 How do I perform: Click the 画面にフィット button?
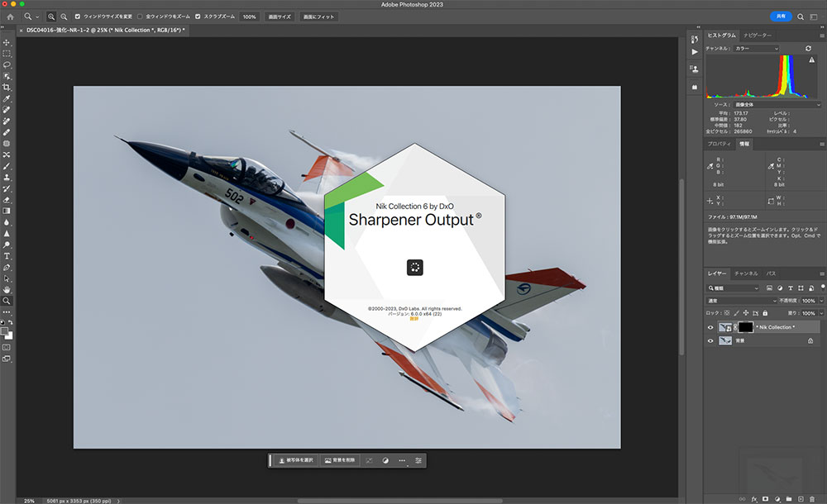318,17
